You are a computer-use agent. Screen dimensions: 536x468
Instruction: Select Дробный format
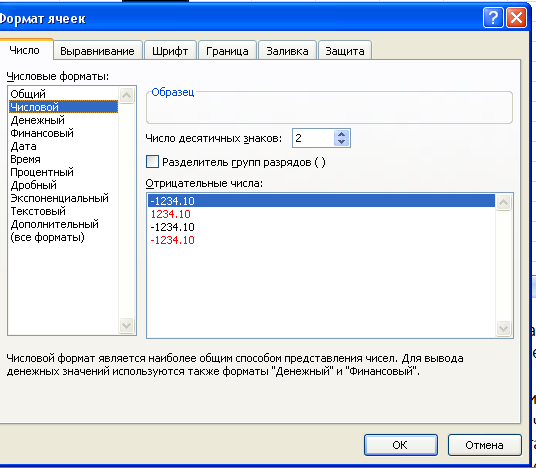[x=63, y=185]
